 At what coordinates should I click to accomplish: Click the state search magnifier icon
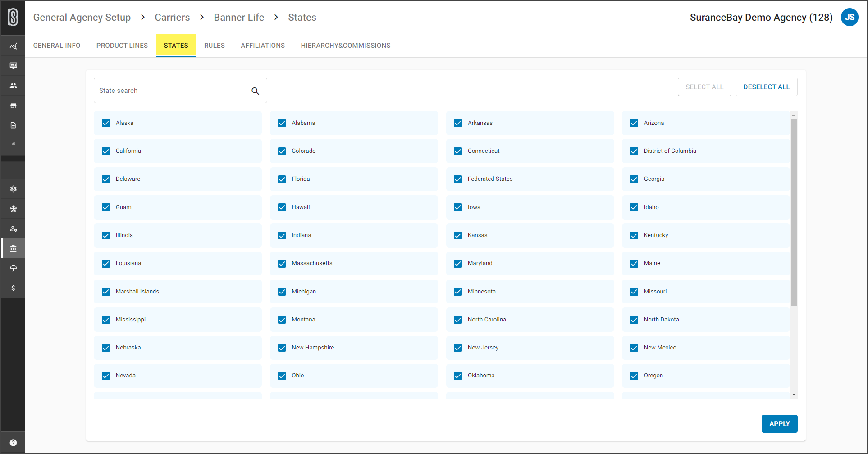click(x=255, y=91)
